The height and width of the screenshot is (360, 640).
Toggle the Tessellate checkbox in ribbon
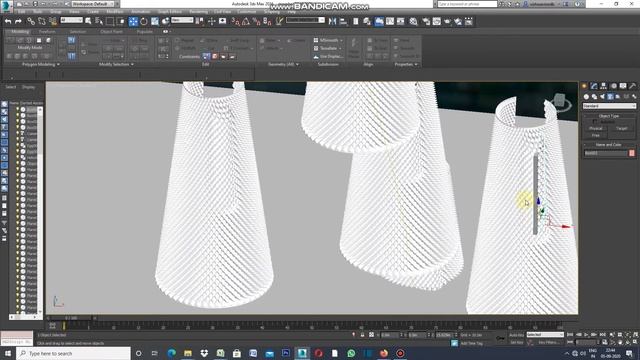point(316,48)
